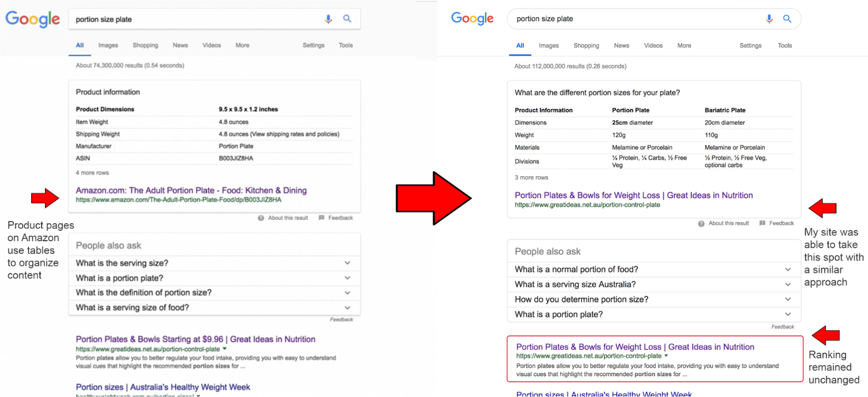The image size is (868, 397).
Task: Click Feedback flag icon under greatideas snippet
Action: click(x=762, y=223)
